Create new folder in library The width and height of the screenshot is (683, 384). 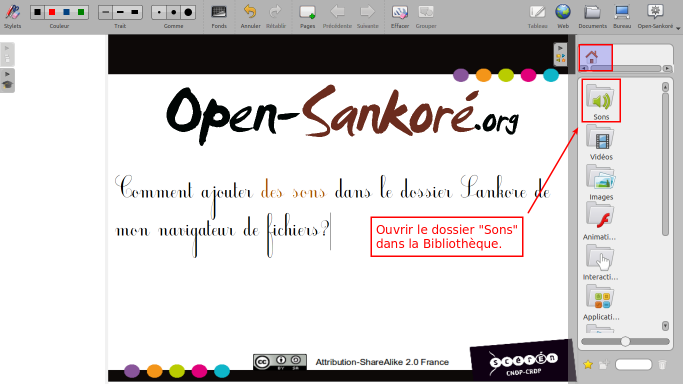pos(604,364)
